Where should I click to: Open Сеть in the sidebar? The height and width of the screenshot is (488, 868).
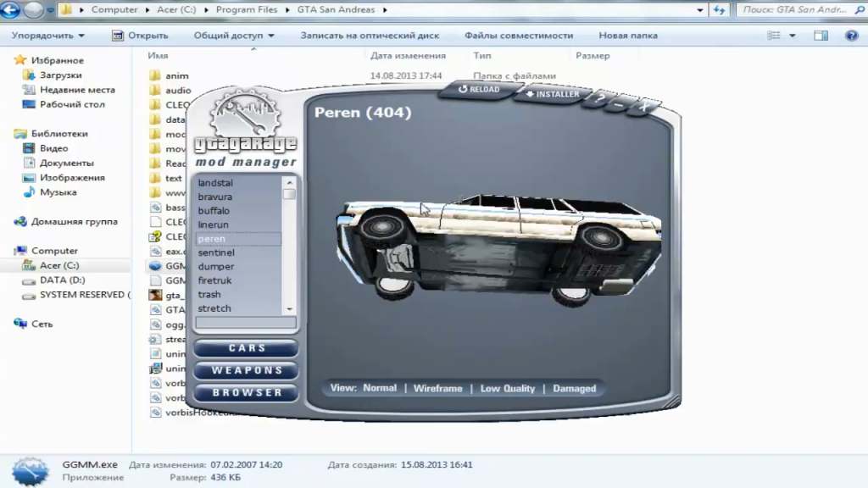tap(33, 324)
